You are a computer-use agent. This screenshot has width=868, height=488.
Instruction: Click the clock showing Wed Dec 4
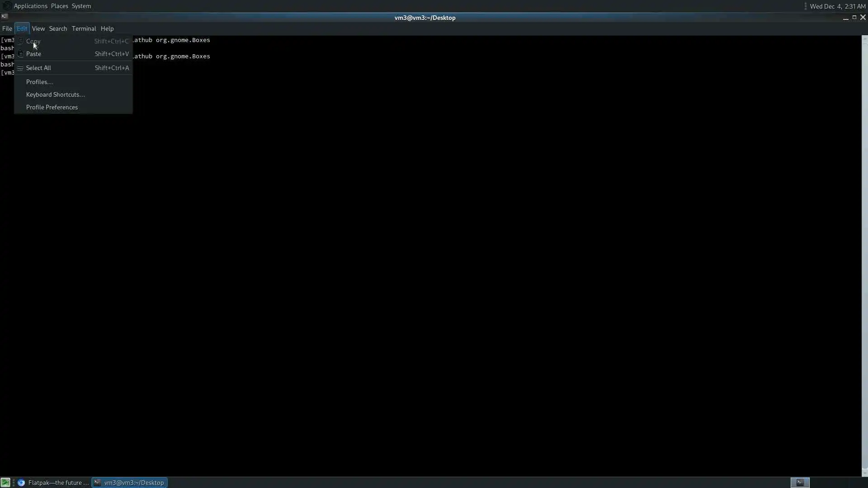837,6
